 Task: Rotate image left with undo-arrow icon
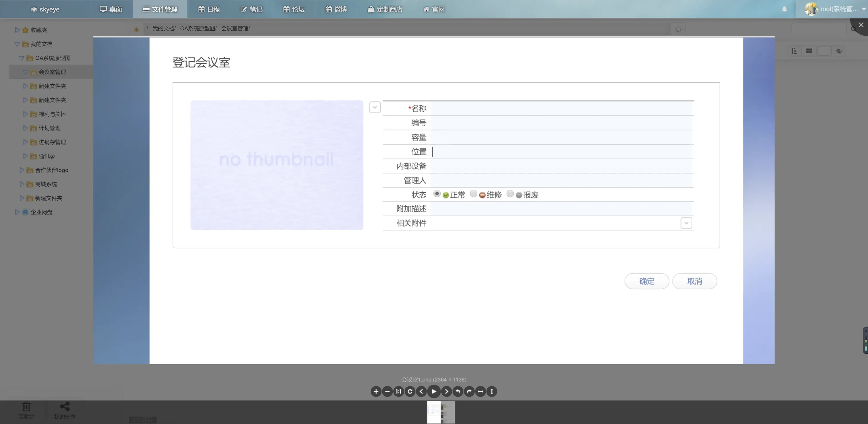tap(458, 391)
